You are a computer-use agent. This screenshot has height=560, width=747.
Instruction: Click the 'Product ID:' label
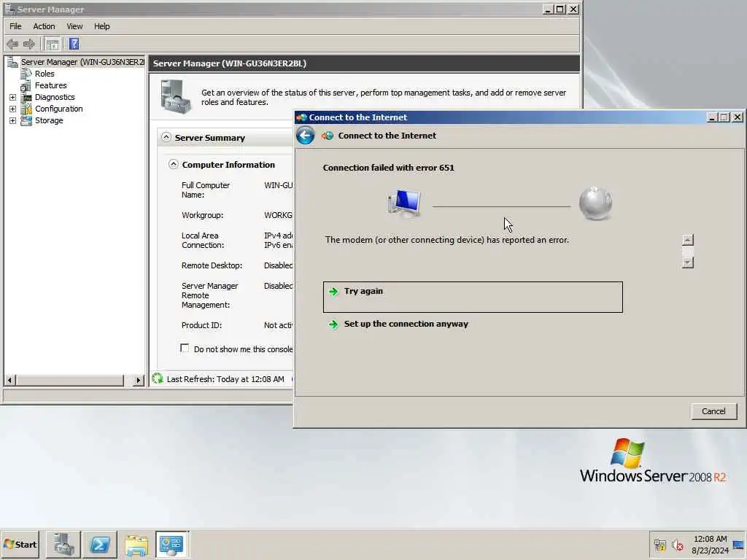(201, 325)
